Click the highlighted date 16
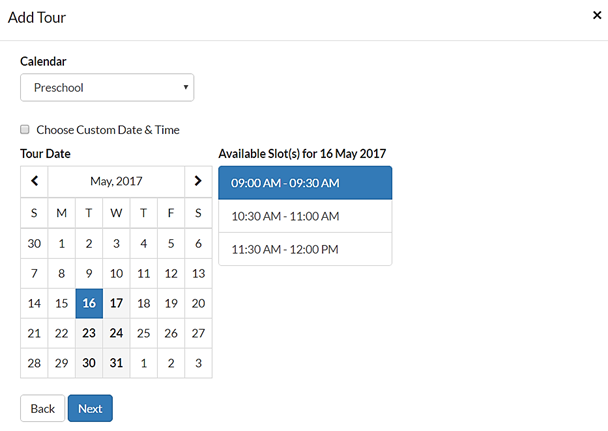 [x=89, y=303]
